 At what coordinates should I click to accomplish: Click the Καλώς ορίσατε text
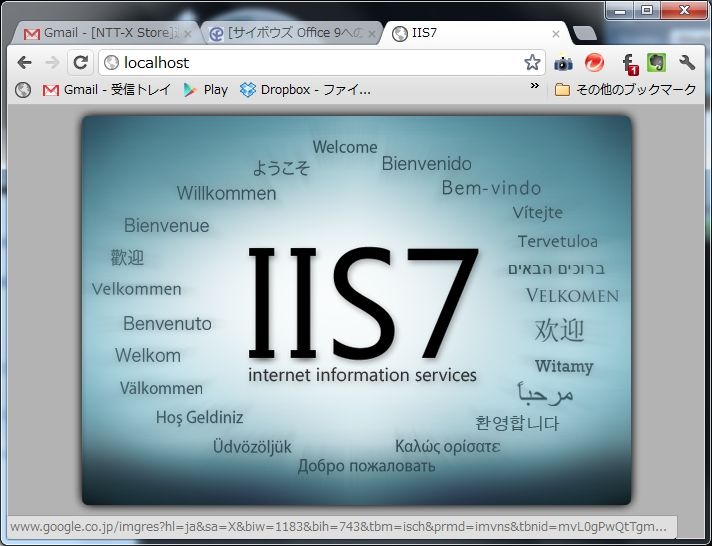[x=448, y=446]
